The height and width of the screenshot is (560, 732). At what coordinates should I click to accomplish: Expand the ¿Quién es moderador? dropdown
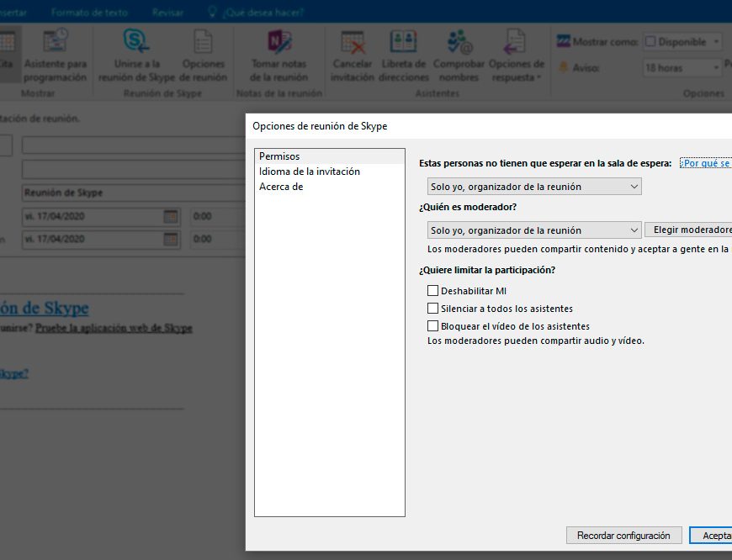point(534,230)
